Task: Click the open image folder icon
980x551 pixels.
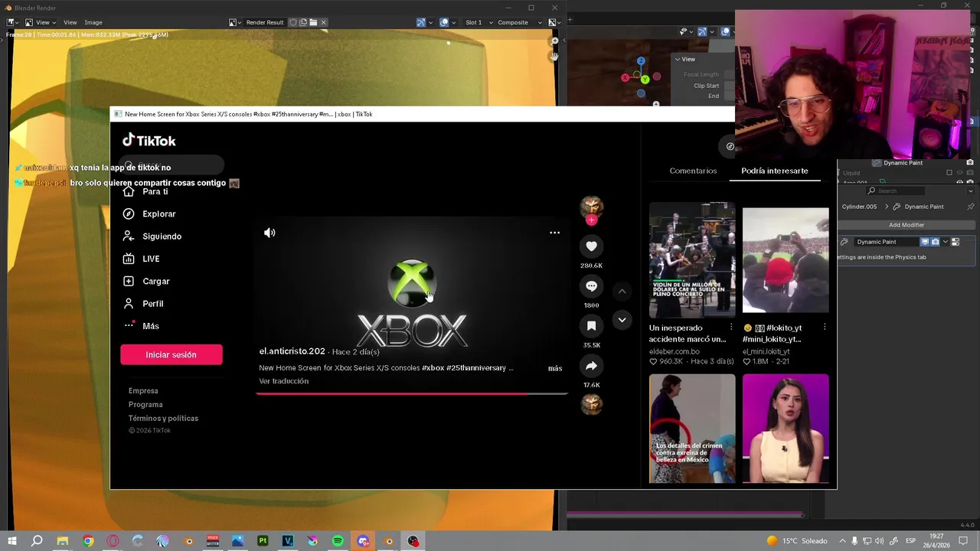Action: tap(313, 22)
